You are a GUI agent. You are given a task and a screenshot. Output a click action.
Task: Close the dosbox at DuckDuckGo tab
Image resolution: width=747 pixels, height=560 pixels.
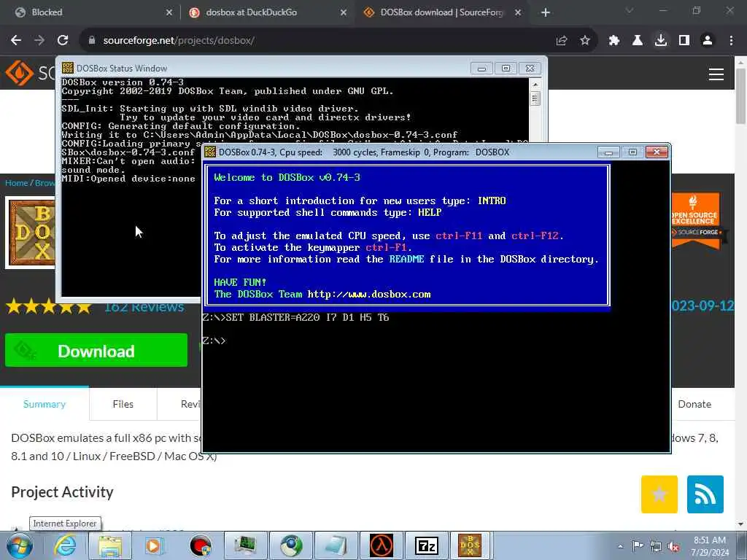[344, 12]
